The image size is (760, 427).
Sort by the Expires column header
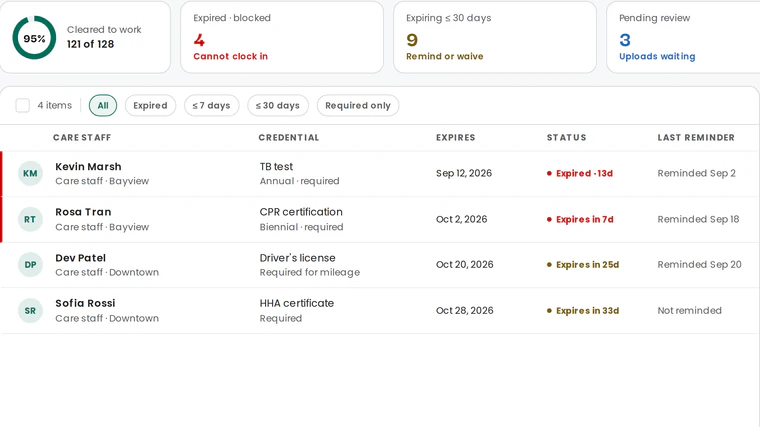click(x=456, y=138)
